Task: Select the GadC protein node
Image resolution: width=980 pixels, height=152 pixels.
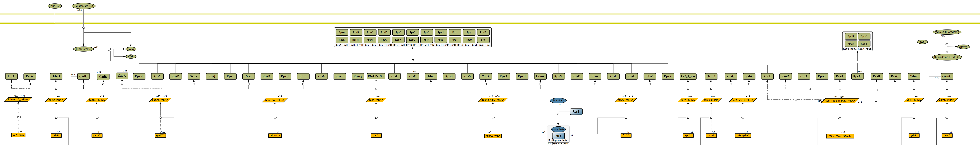Action: click(83, 76)
